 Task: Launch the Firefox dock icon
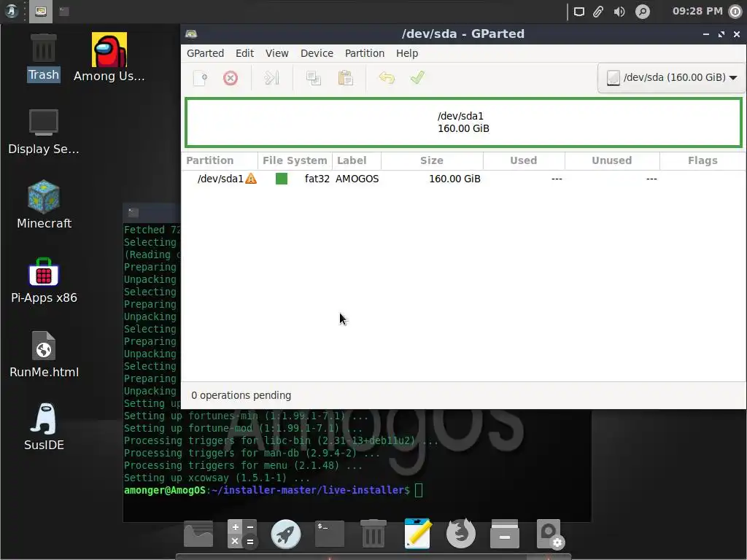point(461,533)
